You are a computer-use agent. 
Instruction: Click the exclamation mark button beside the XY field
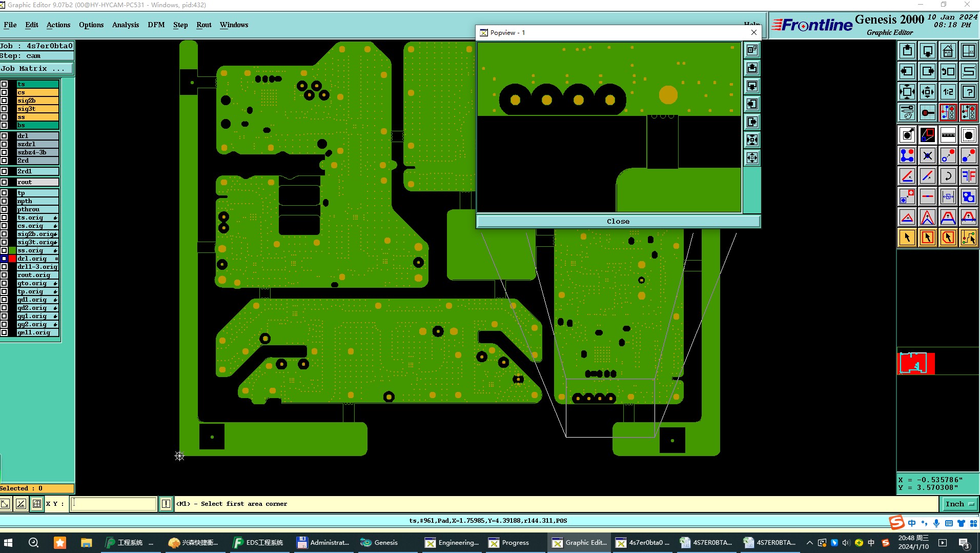tap(166, 504)
